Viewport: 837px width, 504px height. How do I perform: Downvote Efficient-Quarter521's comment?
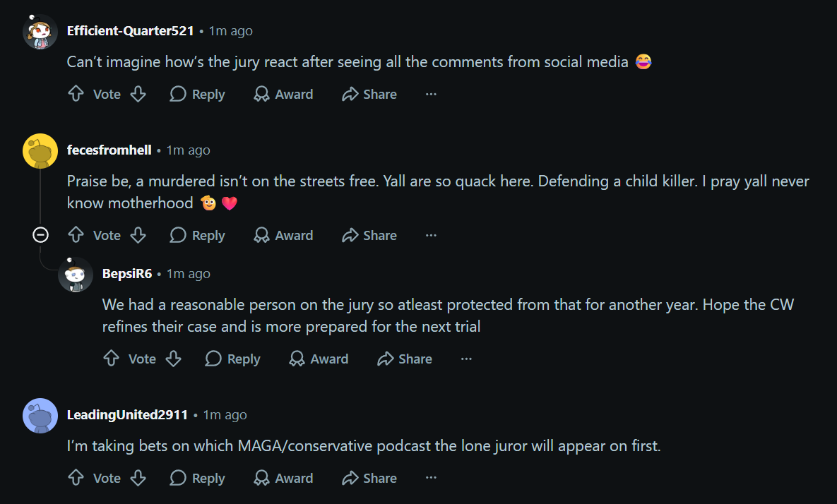(x=138, y=94)
